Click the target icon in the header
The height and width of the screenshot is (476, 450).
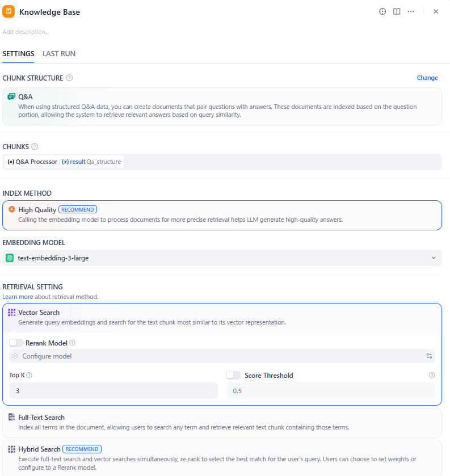click(x=382, y=11)
